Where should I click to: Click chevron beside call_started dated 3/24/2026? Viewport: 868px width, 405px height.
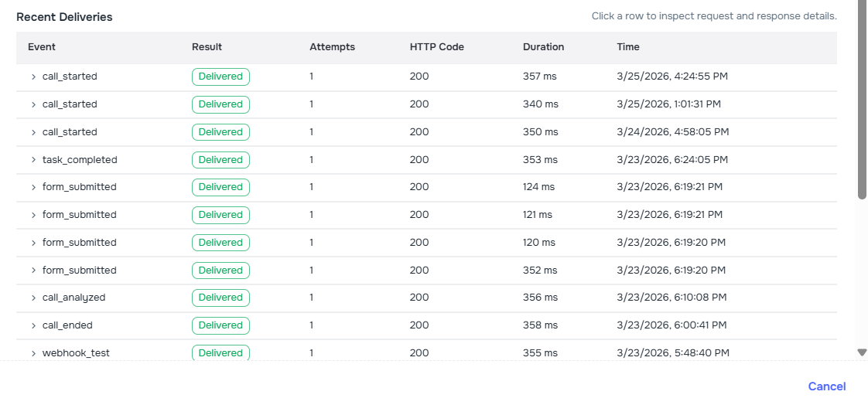coord(33,132)
